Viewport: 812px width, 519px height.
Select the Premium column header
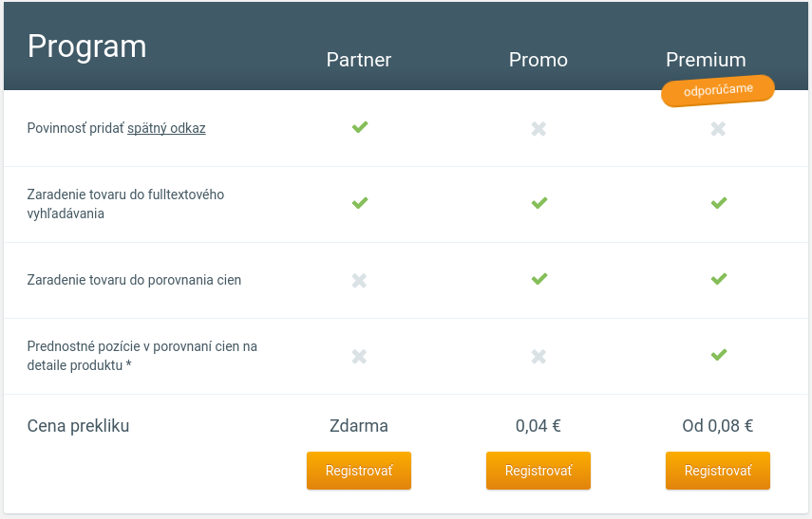tap(706, 60)
